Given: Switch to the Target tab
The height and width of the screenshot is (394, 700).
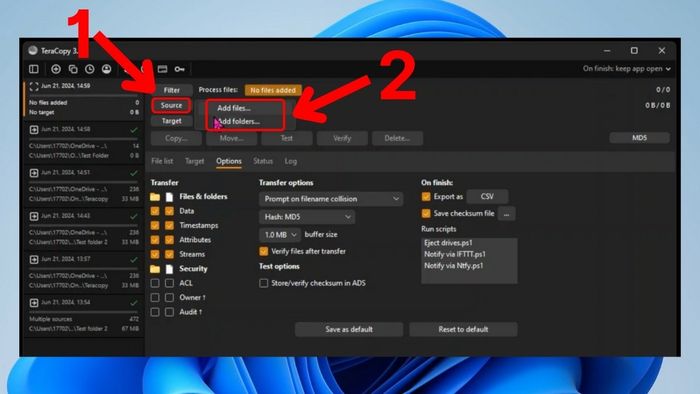Looking at the screenshot, I should [194, 161].
